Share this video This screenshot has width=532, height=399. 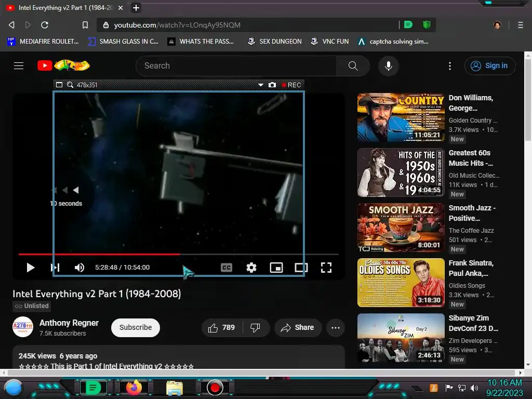tap(298, 328)
